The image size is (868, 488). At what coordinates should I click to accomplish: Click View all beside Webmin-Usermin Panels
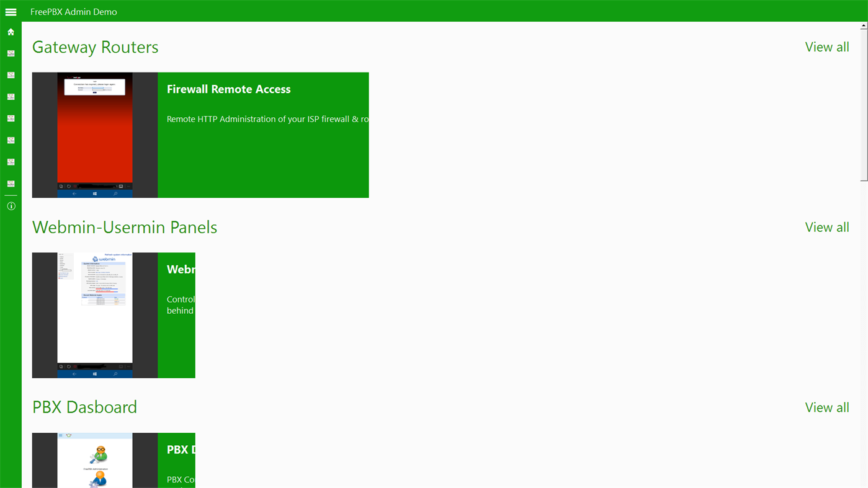click(826, 226)
